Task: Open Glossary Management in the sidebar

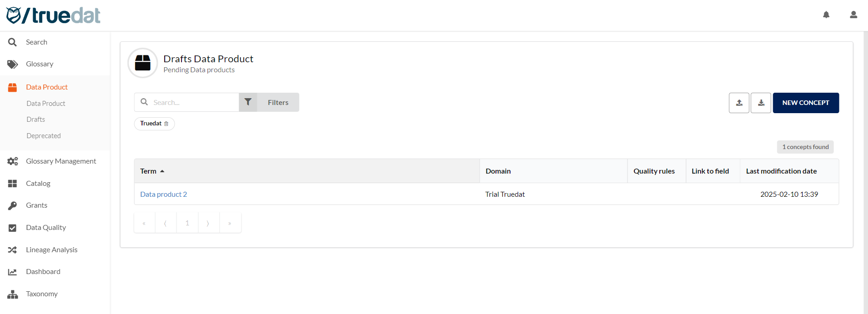Action: 61,161
